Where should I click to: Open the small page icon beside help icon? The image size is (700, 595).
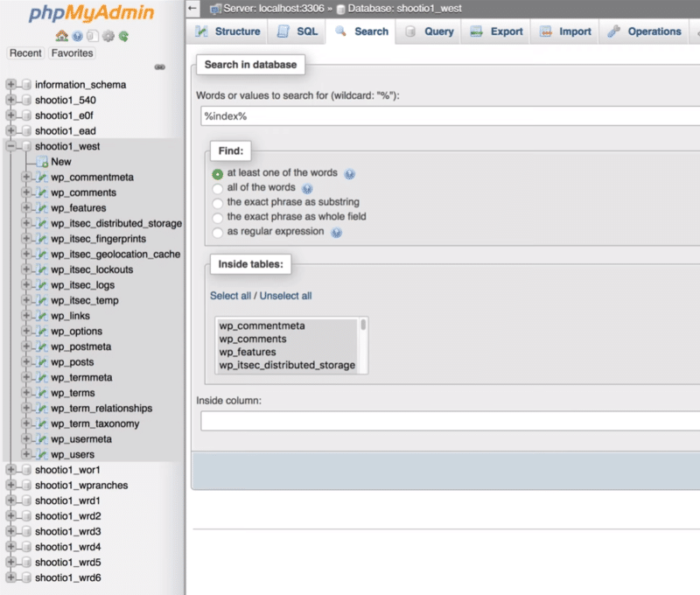point(93,36)
